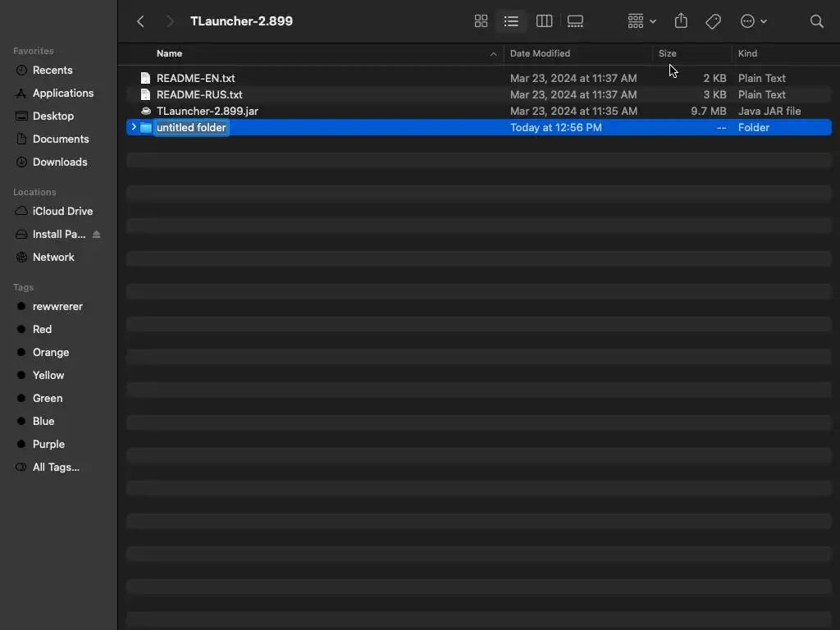Click the untitled folder's folder icon
The image size is (840, 630).
pyautogui.click(x=146, y=128)
